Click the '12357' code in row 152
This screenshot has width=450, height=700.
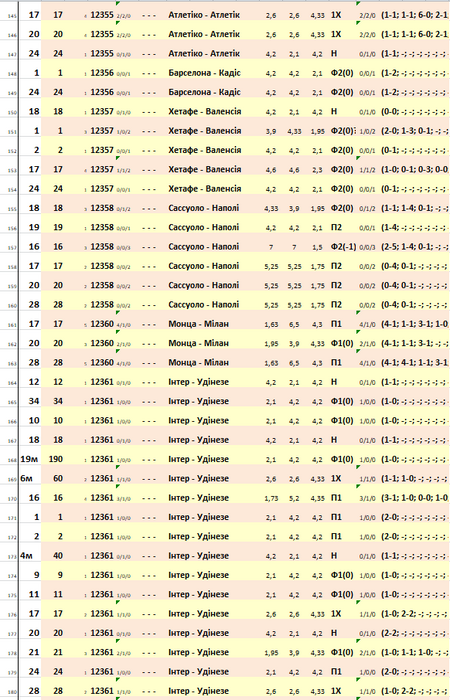click(102, 150)
